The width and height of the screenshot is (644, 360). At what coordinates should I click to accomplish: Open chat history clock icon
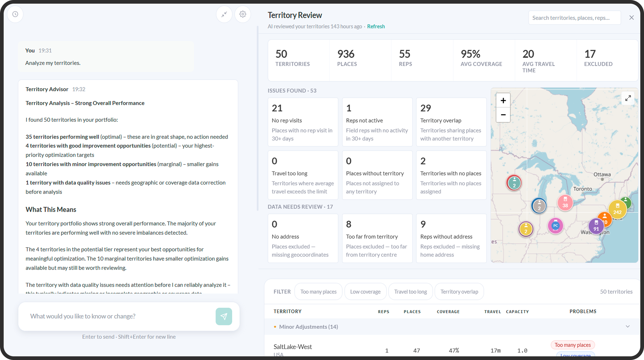click(15, 14)
